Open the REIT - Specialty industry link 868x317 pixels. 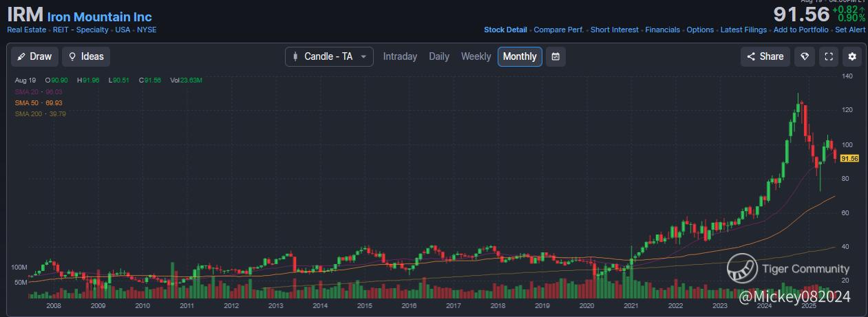81,30
